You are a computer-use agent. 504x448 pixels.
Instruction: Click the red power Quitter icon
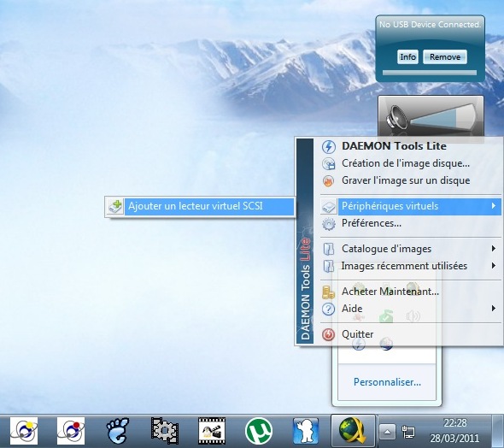[x=329, y=334]
